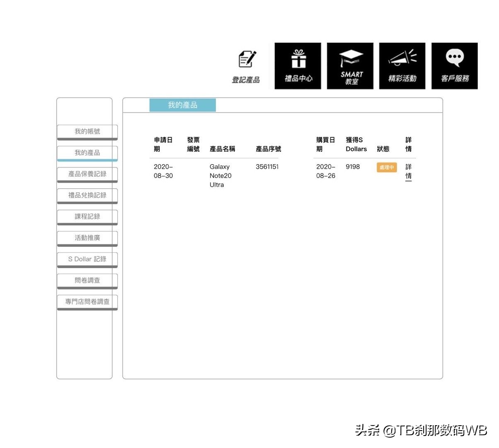The width and height of the screenshot is (499, 448).
Task: Open the 客戶服務 chat bubble icon
Action: point(454,66)
